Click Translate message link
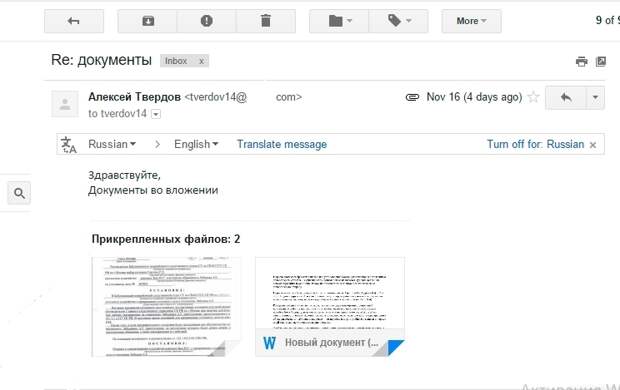 pyautogui.click(x=282, y=144)
